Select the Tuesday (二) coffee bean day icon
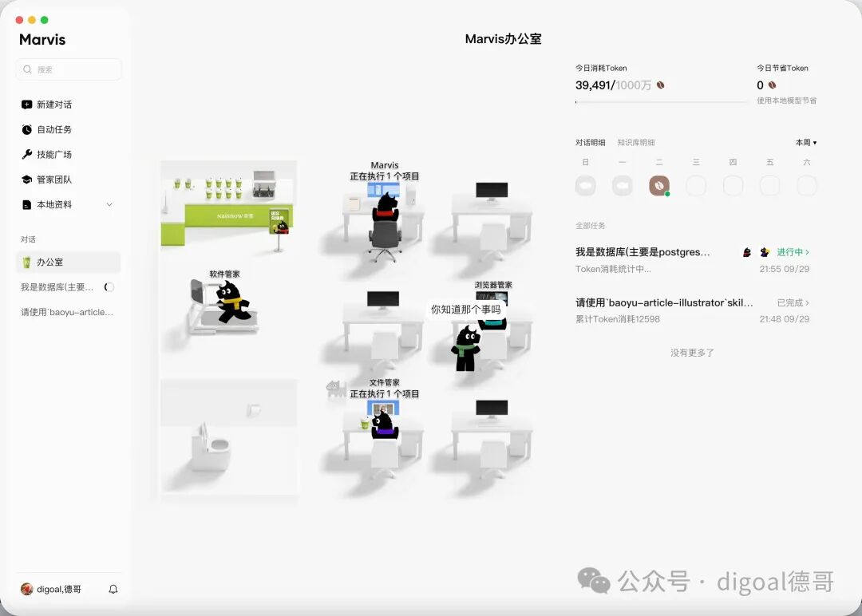862x616 pixels. point(659,186)
